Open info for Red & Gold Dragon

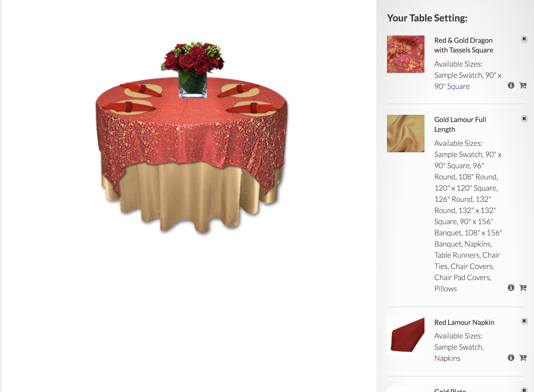(511, 85)
